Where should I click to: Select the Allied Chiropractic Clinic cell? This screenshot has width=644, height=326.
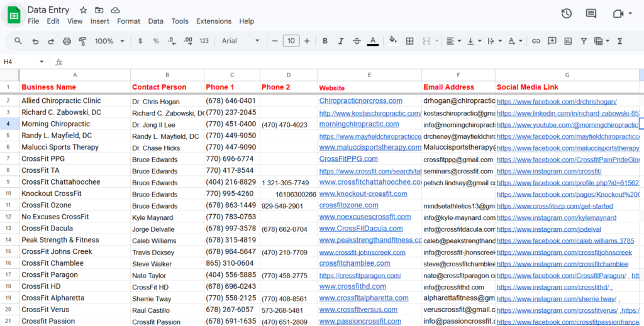click(x=75, y=101)
